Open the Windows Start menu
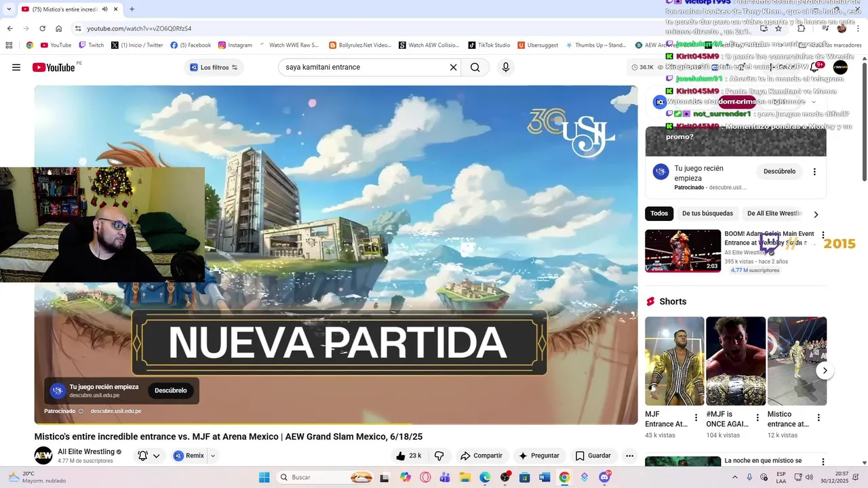Screen dimensions: 868x488 click(x=264, y=477)
